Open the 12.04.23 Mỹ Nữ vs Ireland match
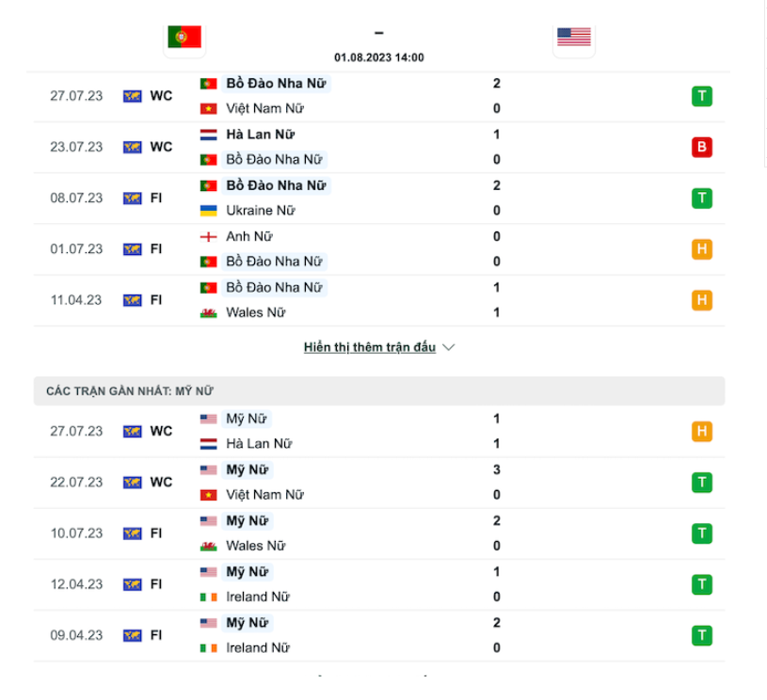The height and width of the screenshot is (700, 767). [376, 584]
